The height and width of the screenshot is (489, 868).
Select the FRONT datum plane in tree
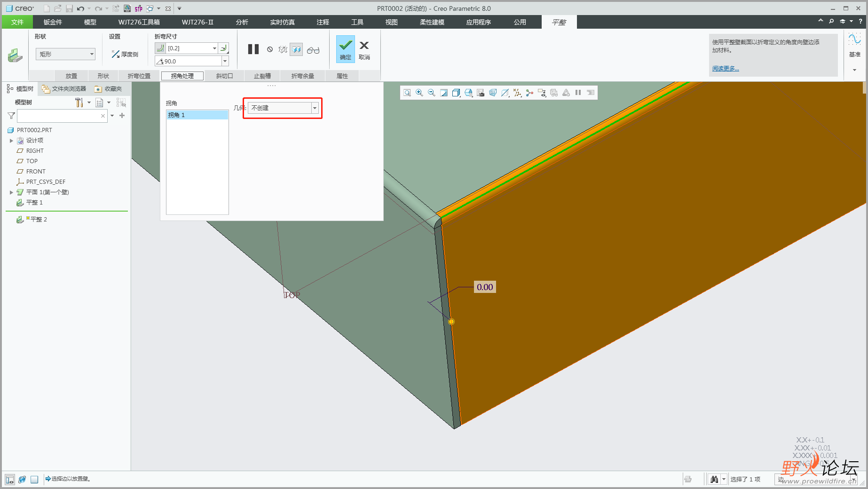[x=36, y=172]
